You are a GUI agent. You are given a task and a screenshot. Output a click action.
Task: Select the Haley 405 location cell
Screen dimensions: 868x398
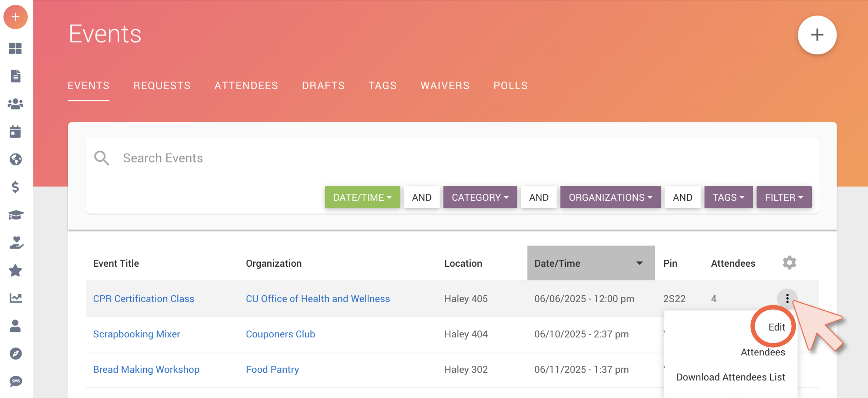click(466, 298)
